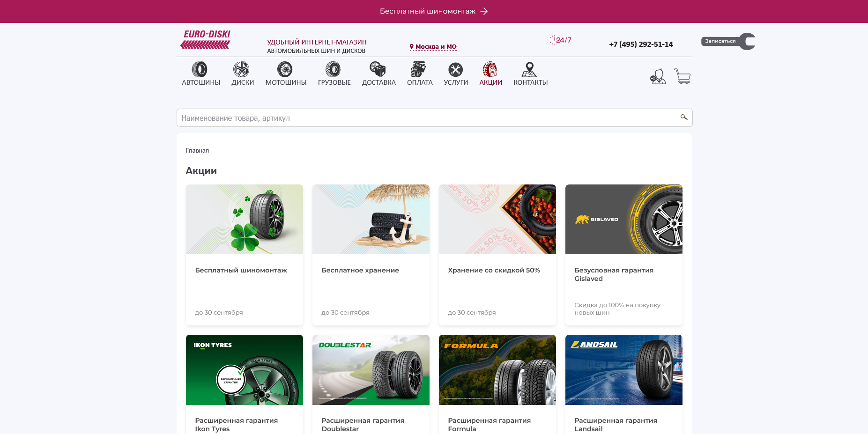Click the arrow in the top banner
Image resolution: width=868 pixels, height=434 pixels.
[x=484, y=11]
